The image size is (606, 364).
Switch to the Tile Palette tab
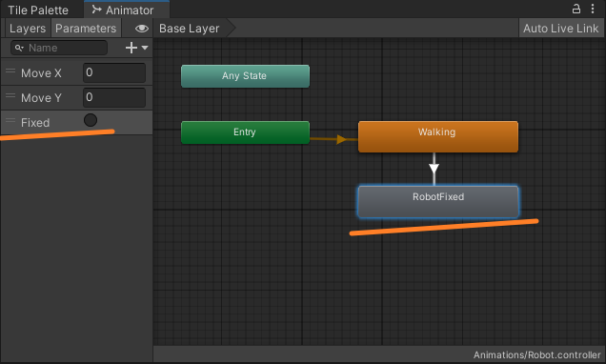pos(38,10)
